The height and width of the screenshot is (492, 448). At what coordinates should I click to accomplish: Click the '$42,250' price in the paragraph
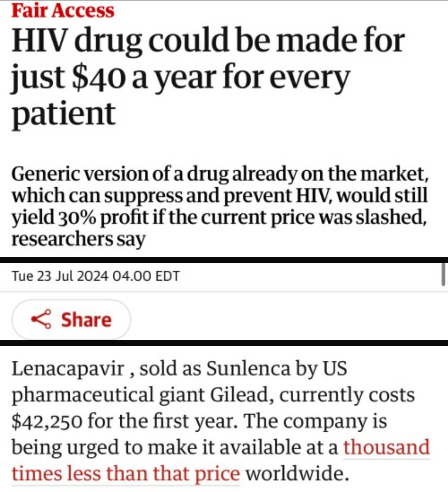coord(47,421)
